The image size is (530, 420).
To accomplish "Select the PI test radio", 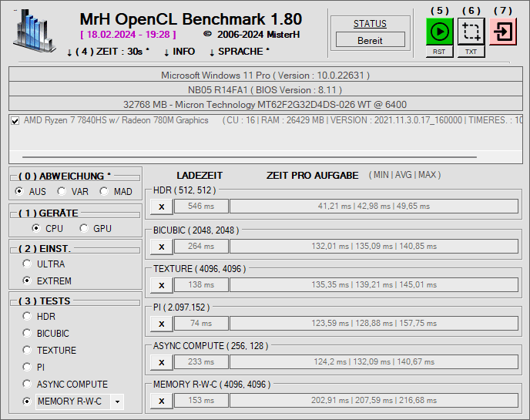I will coord(27,367).
